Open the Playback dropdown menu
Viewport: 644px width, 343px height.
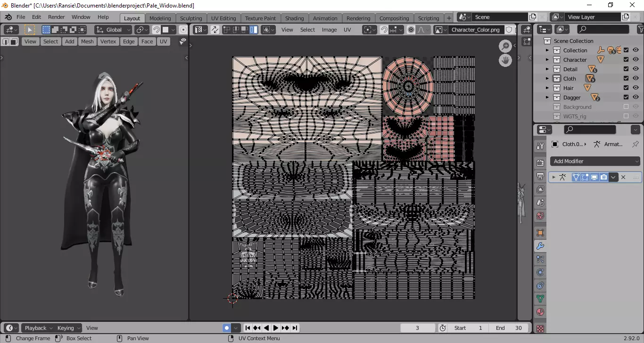pyautogui.click(x=38, y=328)
